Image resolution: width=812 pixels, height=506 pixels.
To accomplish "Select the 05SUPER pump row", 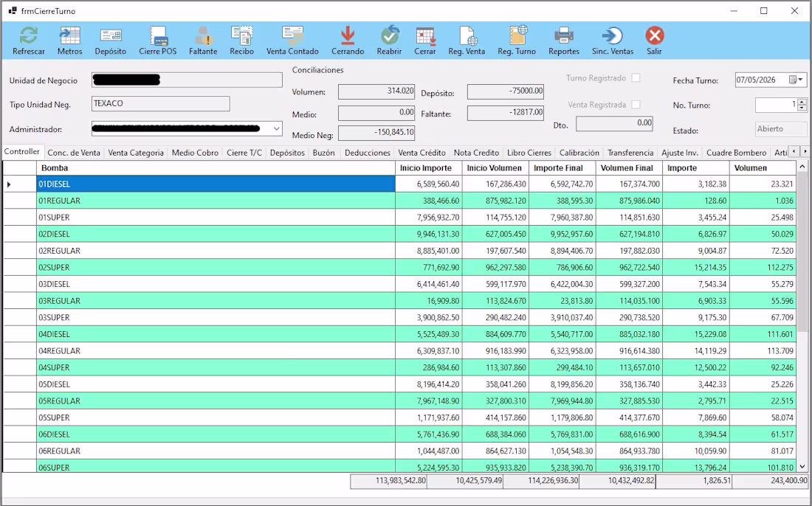I will coord(400,417).
